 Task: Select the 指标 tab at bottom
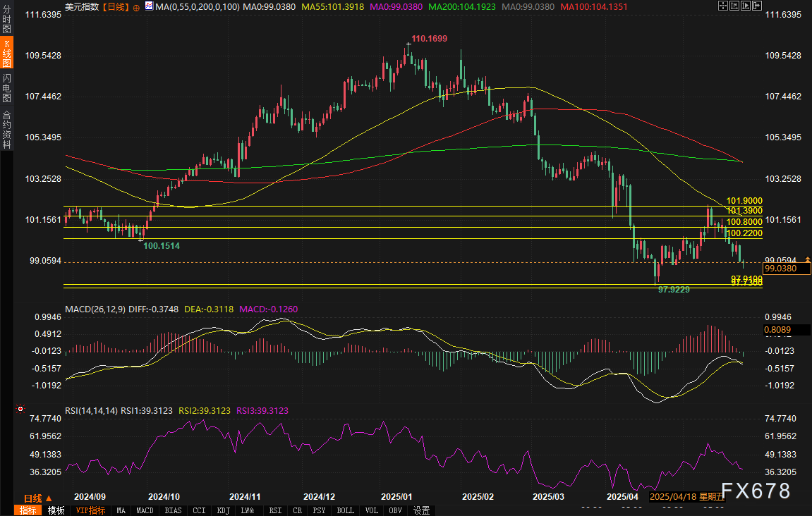pyautogui.click(x=28, y=510)
